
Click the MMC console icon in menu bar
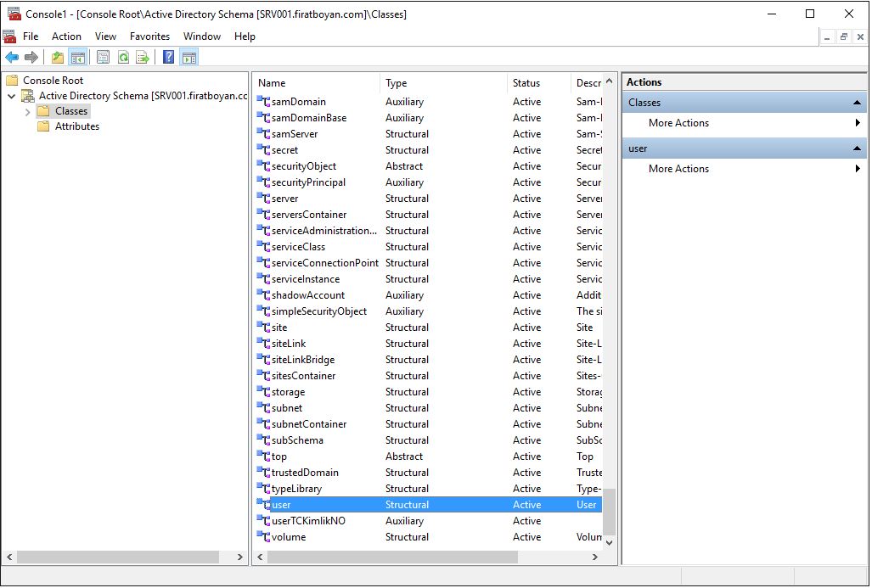pos(10,36)
